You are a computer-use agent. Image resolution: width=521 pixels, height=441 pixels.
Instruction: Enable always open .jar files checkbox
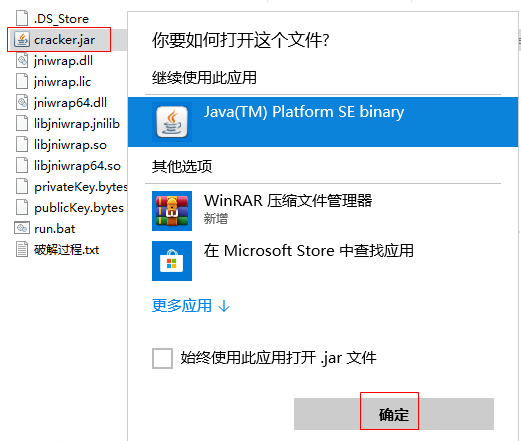[x=162, y=358]
